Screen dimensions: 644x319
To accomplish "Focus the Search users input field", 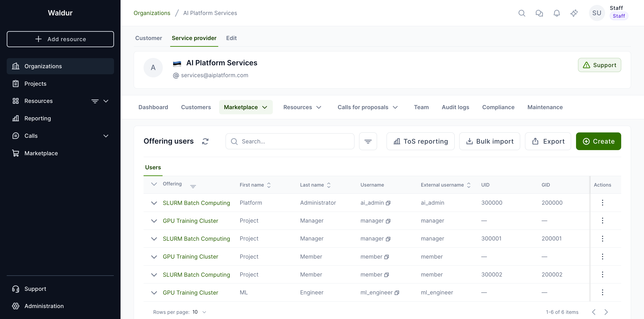I will pyautogui.click(x=290, y=141).
